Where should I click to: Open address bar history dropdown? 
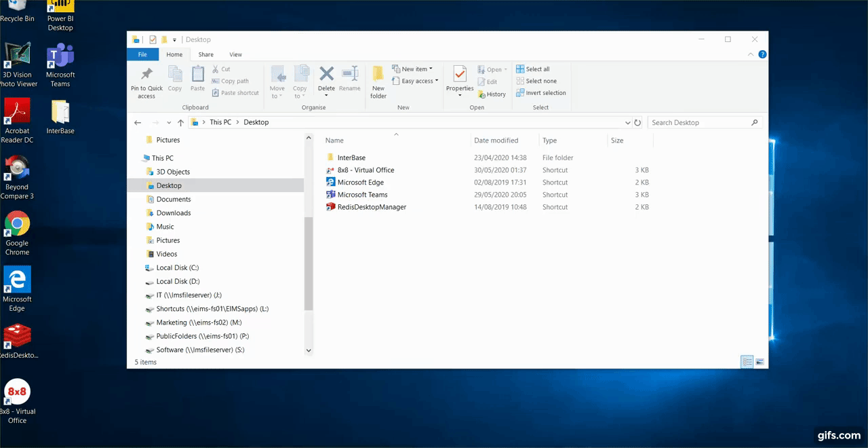(627, 123)
